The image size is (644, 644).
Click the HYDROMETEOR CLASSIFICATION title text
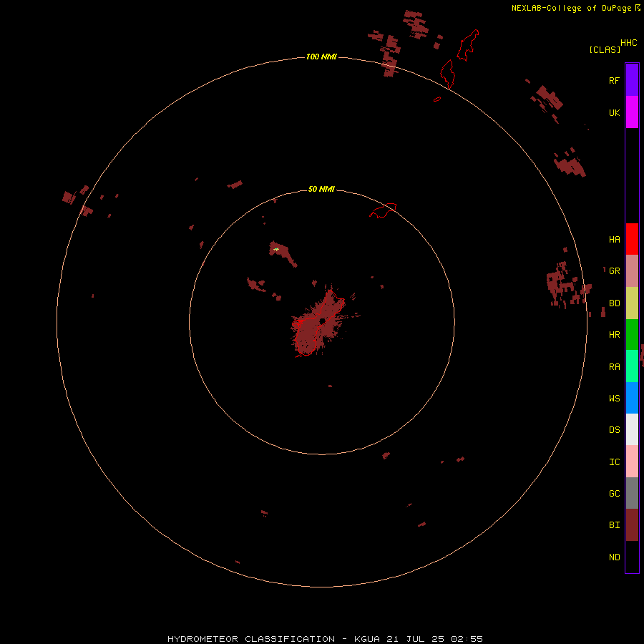click(x=251, y=639)
